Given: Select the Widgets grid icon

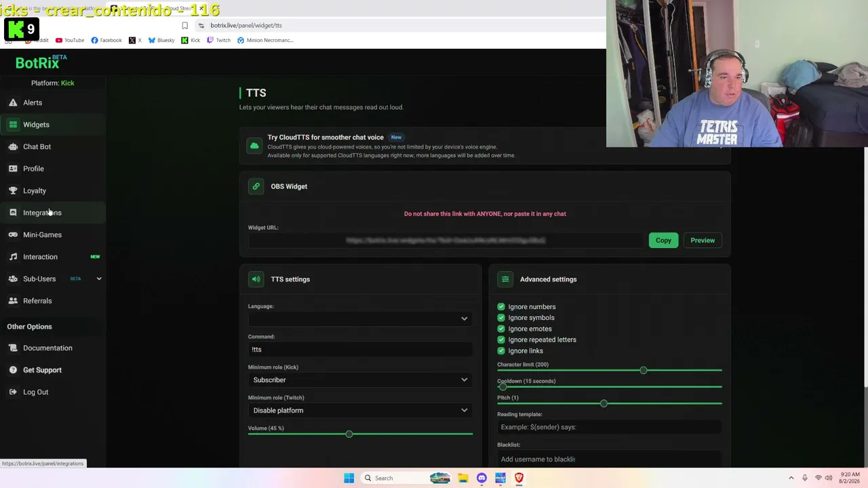Looking at the screenshot, I should coord(13,125).
